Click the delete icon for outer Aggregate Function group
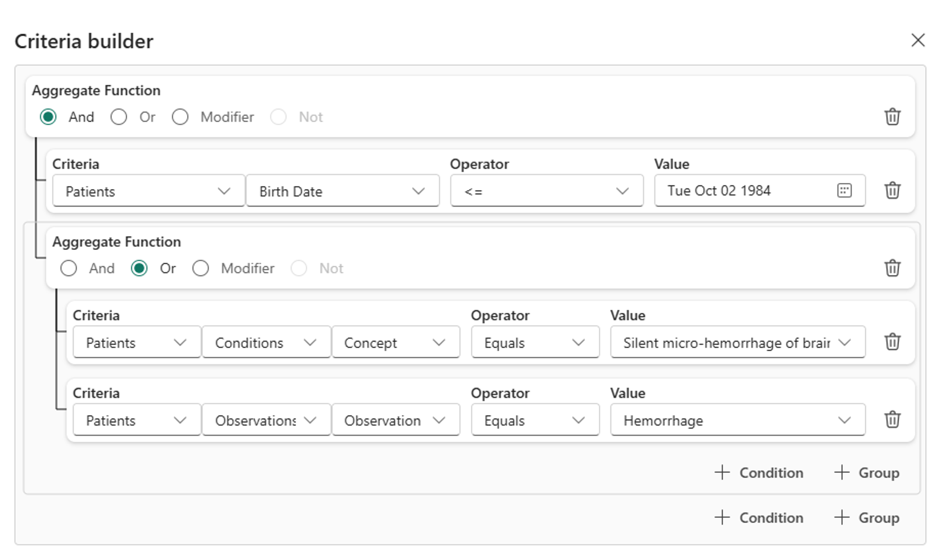The width and height of the screenshot is (933, 560). pyautogui.click(x=893, y=116)
